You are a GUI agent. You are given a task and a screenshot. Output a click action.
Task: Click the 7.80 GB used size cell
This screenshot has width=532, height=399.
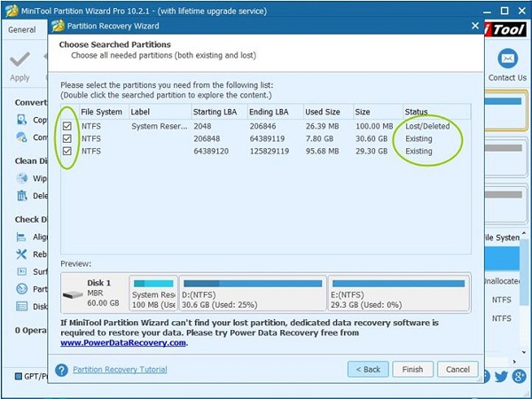[x=319, y=139]
